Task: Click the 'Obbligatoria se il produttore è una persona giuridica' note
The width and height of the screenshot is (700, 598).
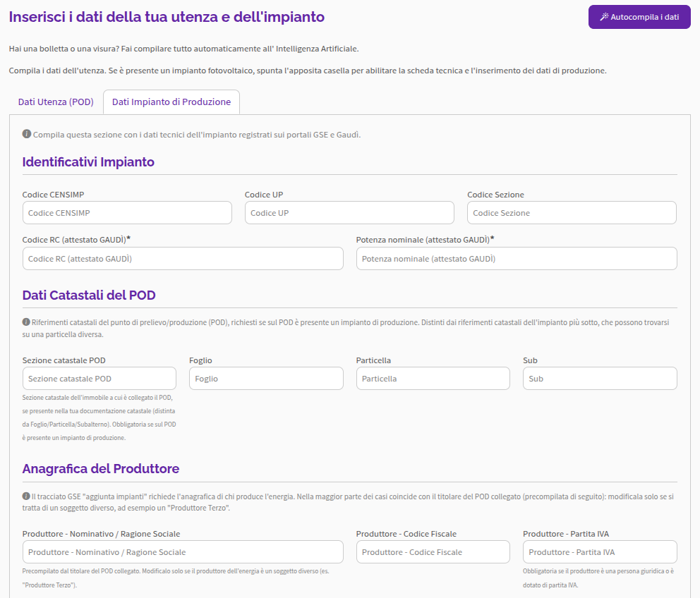Action: tap(598, 578)
